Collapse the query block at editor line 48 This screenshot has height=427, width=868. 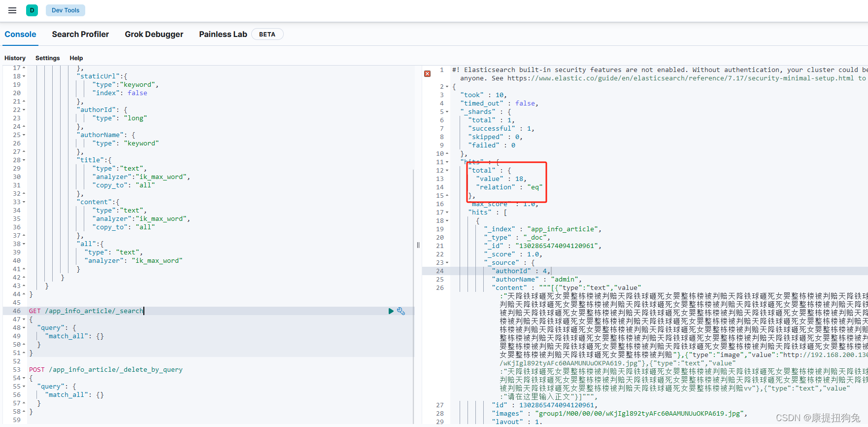[24, 328]
